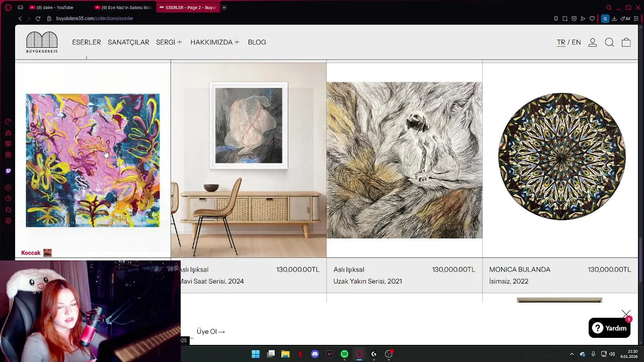Open İsimsiz, 2022 artwork title
This screenshot has width=644, height=362.
(x=509, y=282)
